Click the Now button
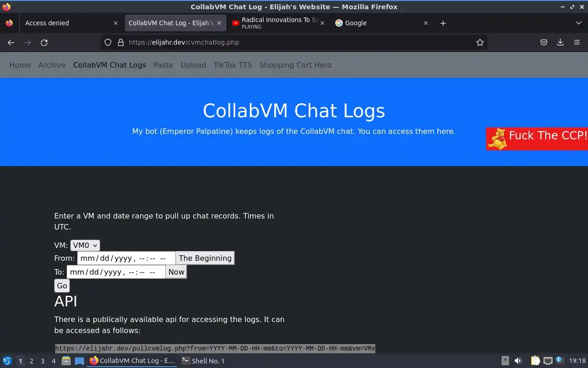This screenshot has height=368, width=588. pyautogui.click(x=176, y=272)
